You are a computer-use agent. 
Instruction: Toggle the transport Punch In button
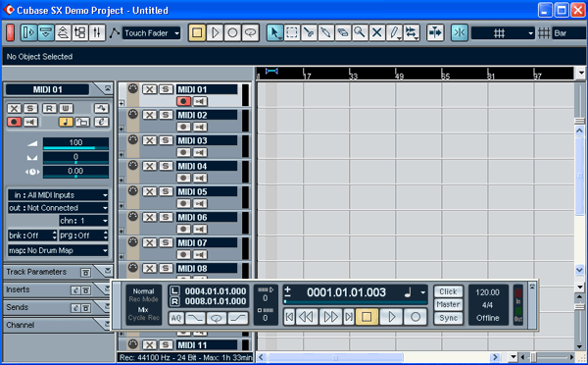coord(195,319)
